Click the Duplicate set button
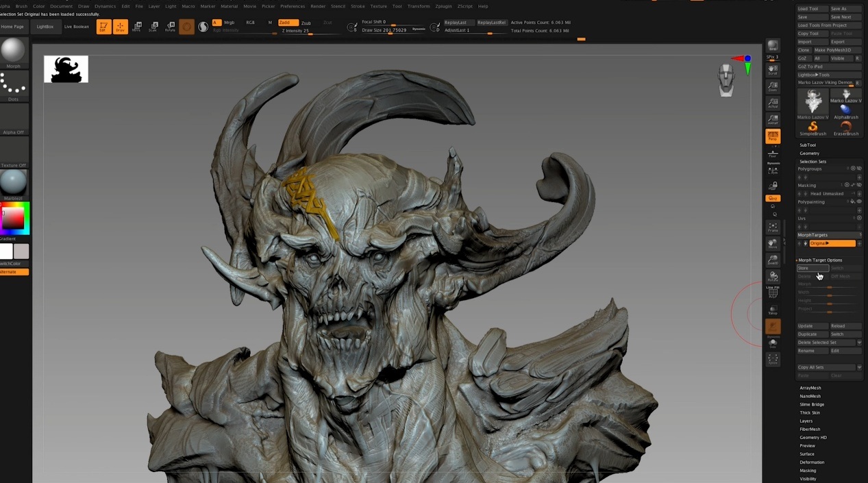868x483 pixels. [x=813, y=334]
